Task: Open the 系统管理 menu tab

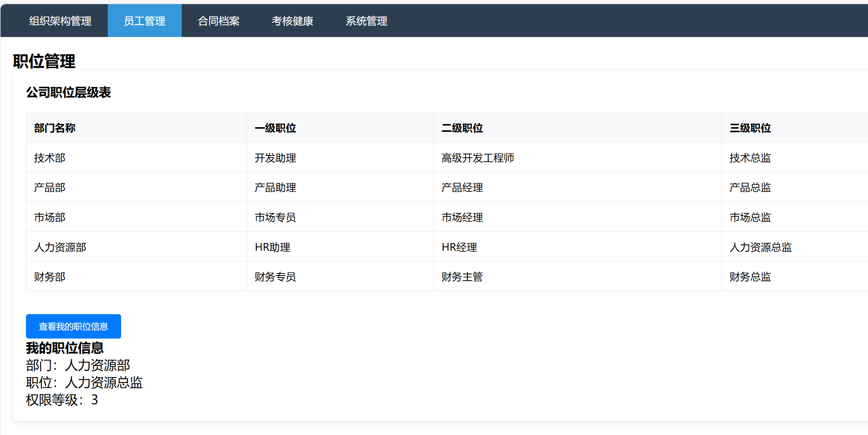Action: tap(366, 21)
